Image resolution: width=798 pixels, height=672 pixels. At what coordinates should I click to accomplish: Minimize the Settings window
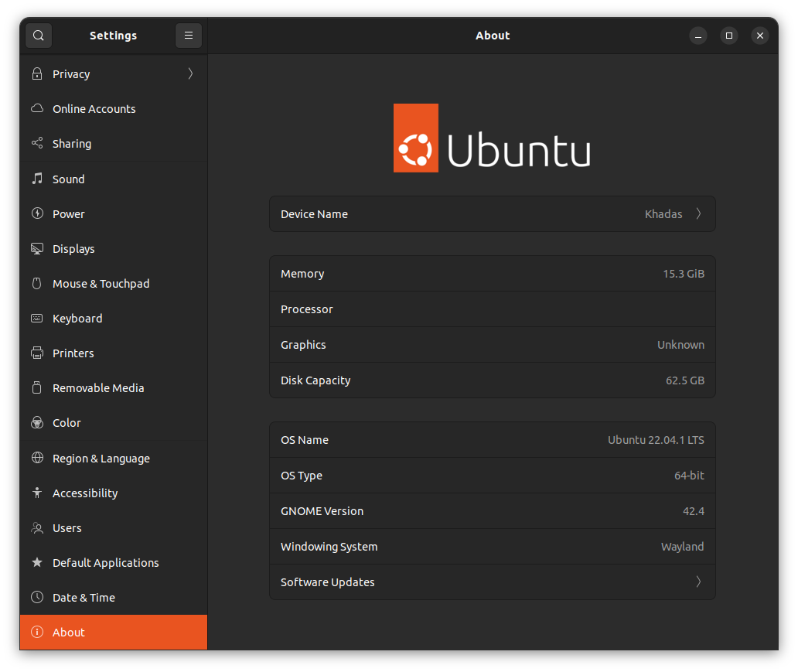coord(697,36)
